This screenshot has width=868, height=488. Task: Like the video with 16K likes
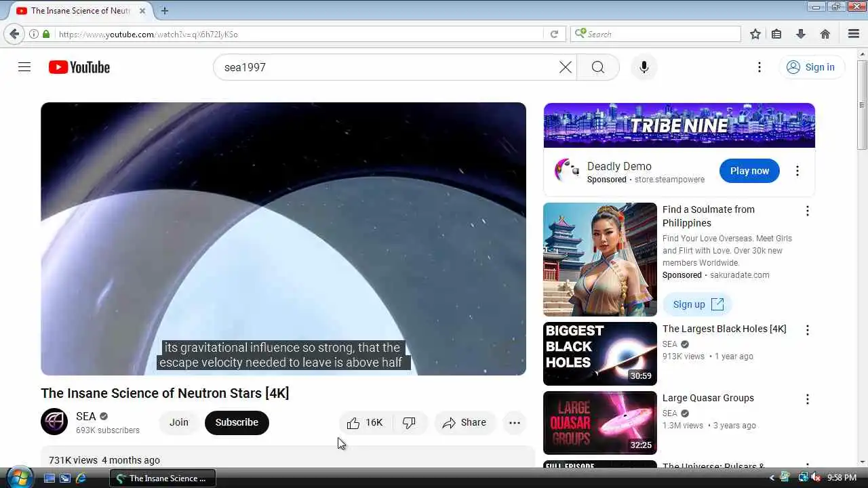365,422
